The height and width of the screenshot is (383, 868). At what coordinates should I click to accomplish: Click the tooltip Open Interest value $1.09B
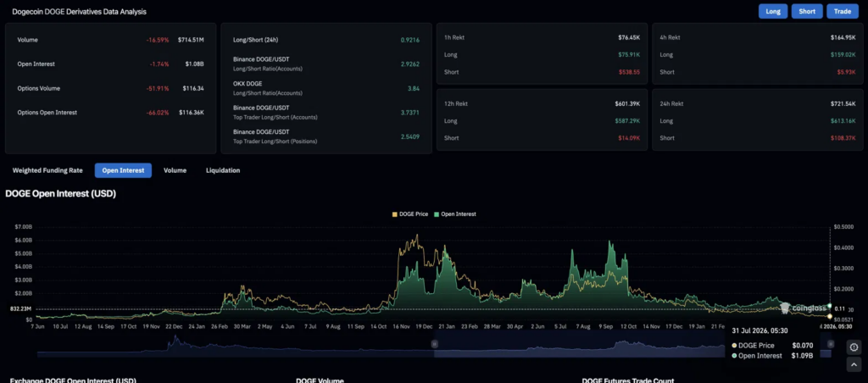pos(803,356)
